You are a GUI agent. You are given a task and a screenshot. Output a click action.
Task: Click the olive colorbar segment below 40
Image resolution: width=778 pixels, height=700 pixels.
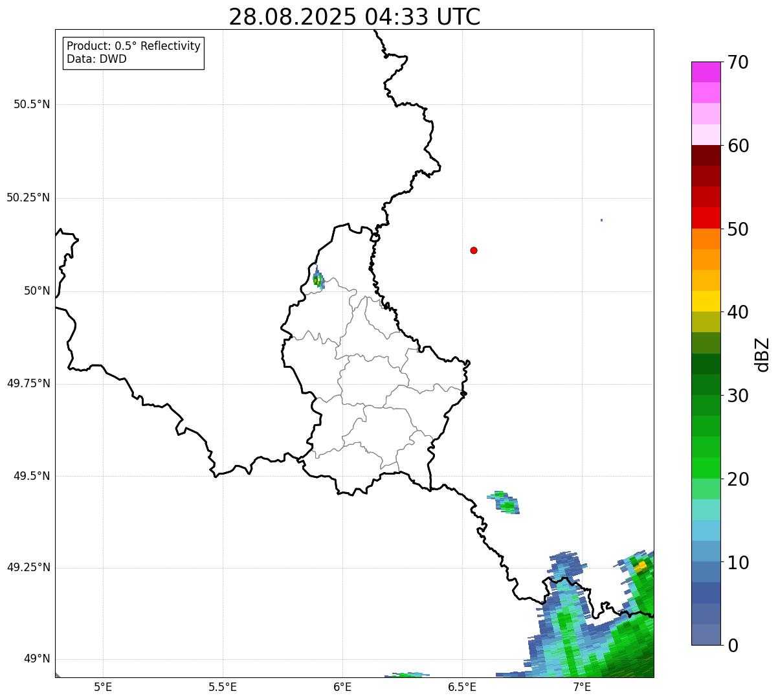pyautogui.click(x=706, y=322)
